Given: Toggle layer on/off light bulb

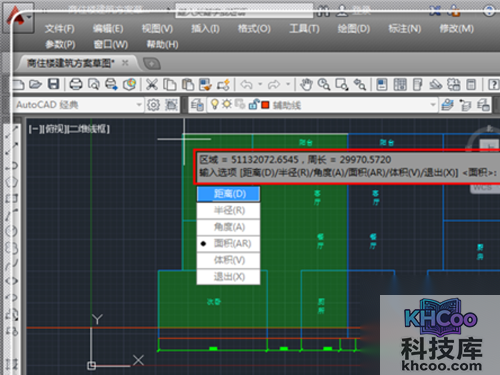Looking at the screenshot, I should 215,104.
